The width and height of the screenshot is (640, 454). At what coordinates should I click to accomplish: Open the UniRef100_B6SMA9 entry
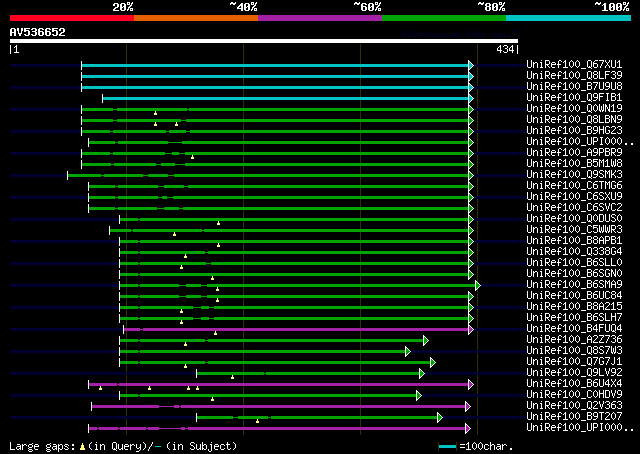click(x=574, y=285)
